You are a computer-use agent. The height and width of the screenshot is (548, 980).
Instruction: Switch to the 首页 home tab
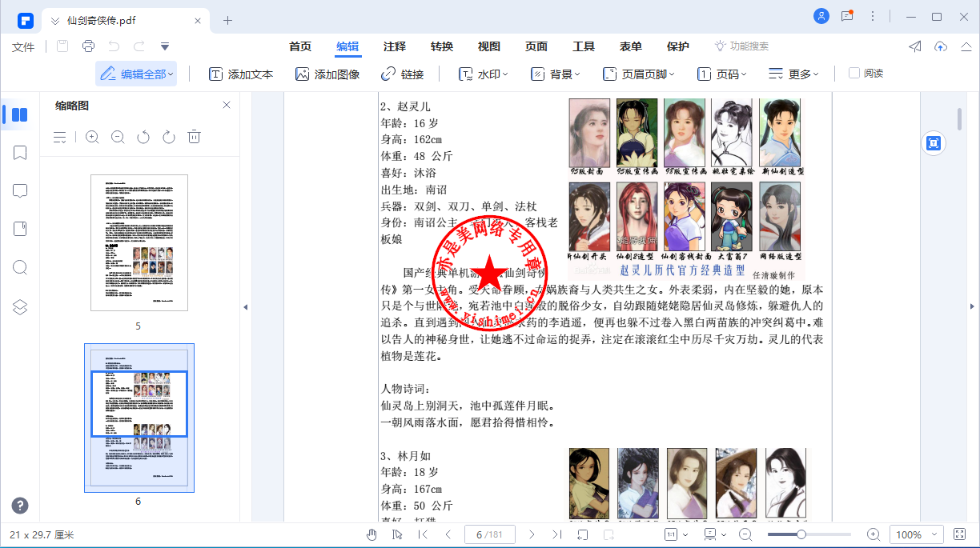pos(300,46)
